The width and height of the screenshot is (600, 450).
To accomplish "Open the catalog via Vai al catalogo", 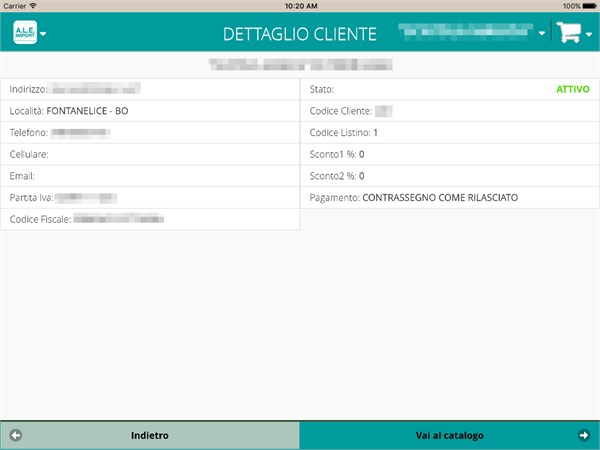I will 450,436.
